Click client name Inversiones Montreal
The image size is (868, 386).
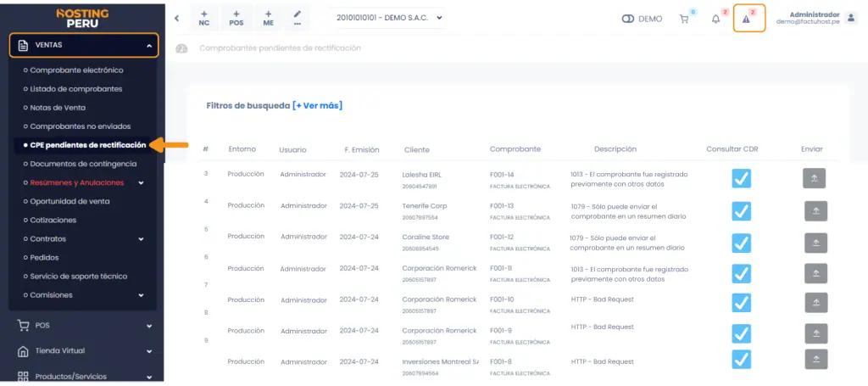(440, 361)
